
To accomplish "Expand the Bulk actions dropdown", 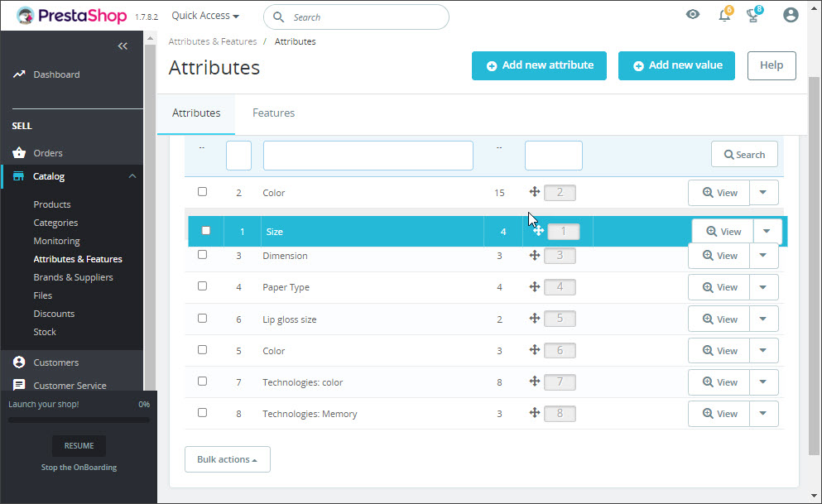I will (227, 458).
